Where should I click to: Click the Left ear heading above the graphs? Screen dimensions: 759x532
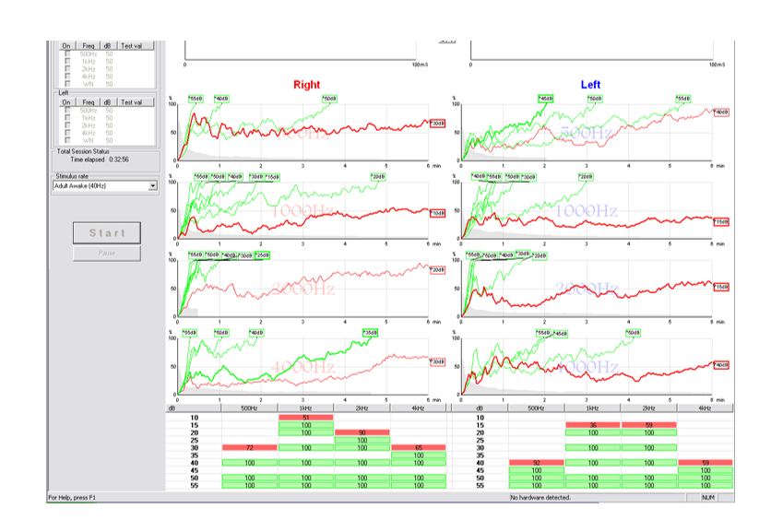(x=590, y=85)
